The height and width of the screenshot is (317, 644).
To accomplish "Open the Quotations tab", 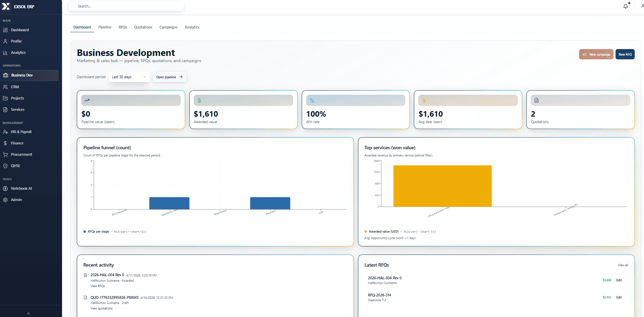I will point(143,27).
